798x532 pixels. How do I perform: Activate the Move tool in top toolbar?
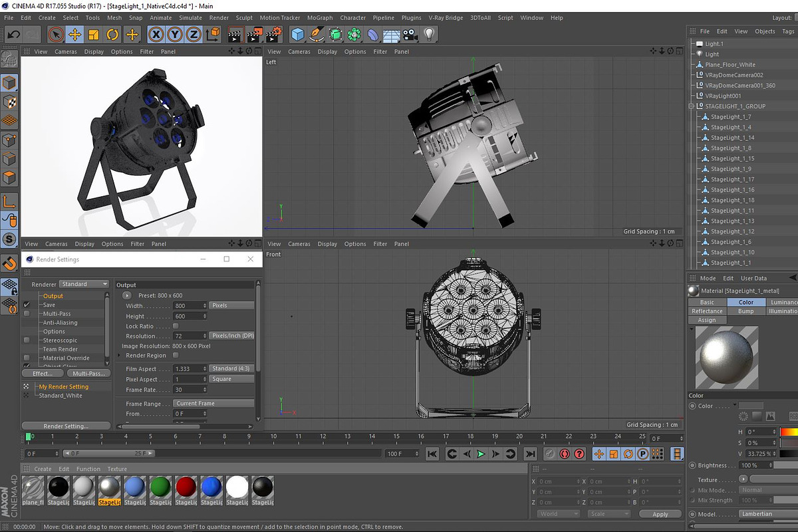[75, 34]
